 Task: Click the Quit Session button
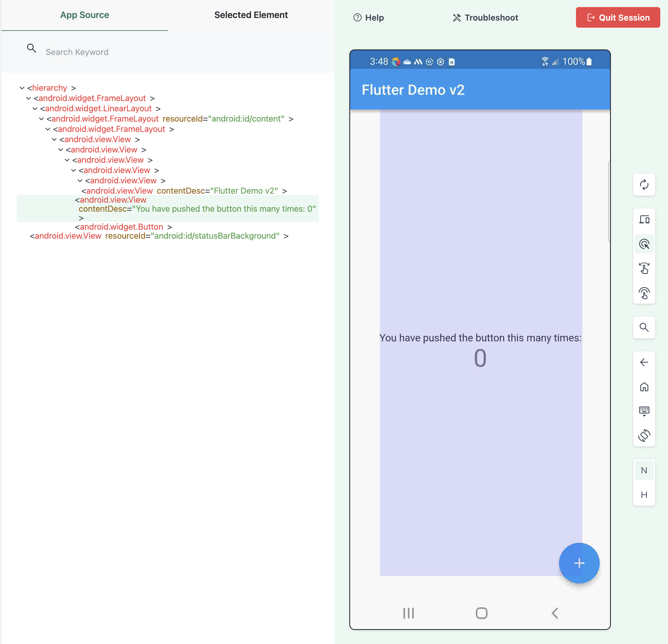point(617,17)
